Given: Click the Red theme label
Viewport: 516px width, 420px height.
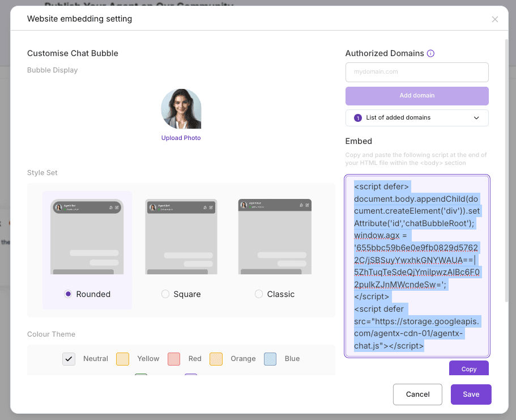Looking at the screenshot, I should [195, 359].
